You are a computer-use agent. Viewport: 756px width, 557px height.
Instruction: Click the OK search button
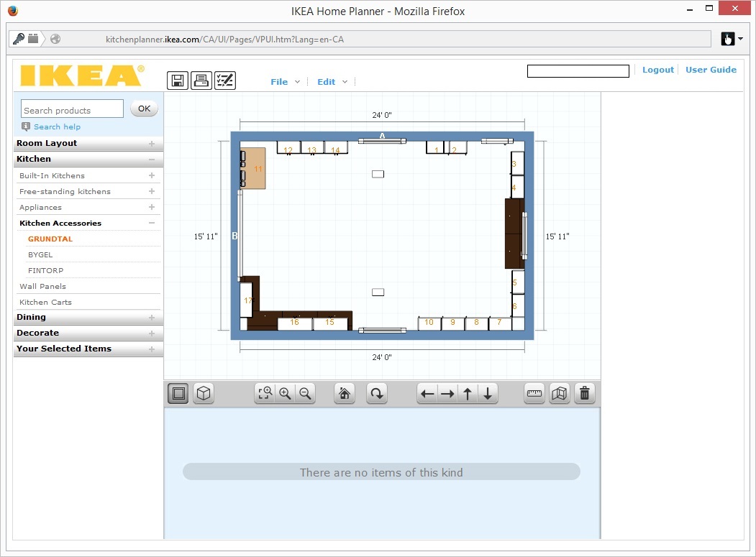(144, 109)
